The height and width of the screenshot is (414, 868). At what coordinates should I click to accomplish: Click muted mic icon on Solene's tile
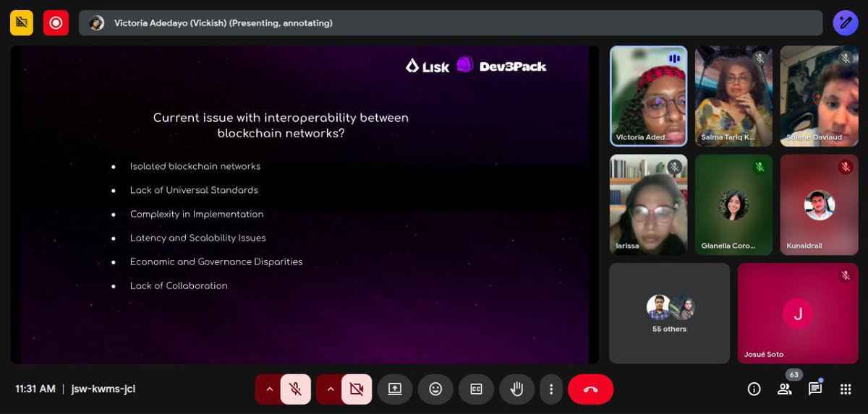click(x=845, y=59)
